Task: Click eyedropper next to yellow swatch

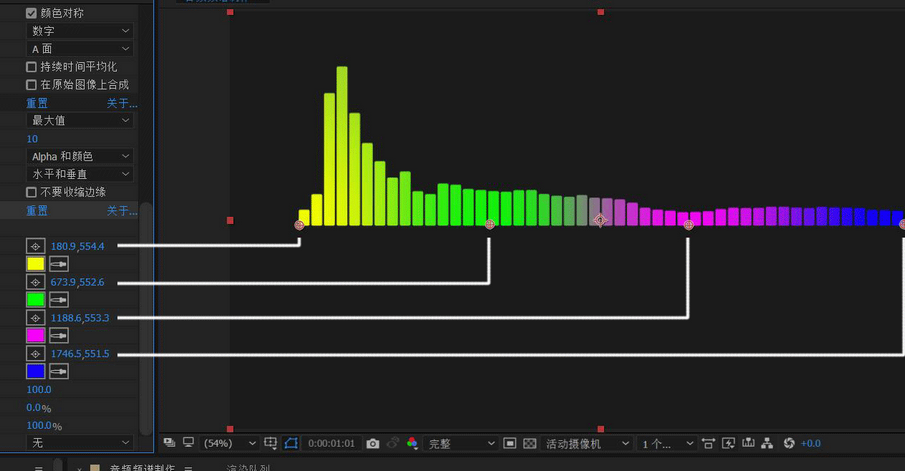Action: pos(59,264)
